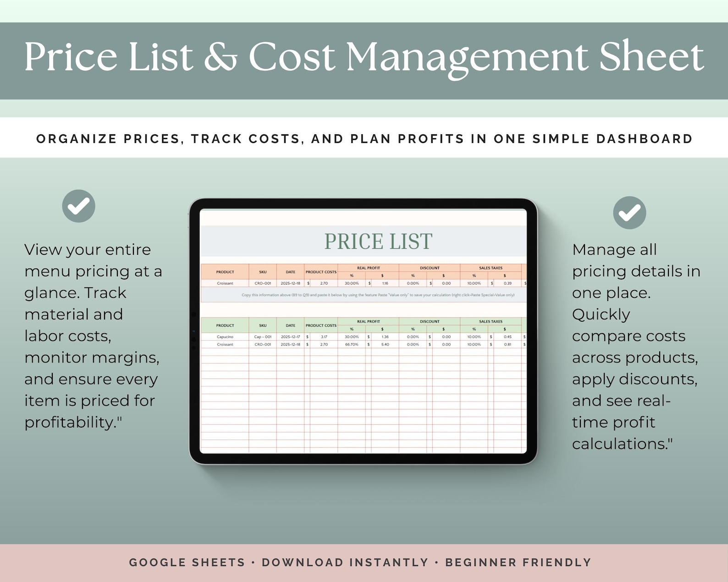728x582 pixels.
Task: Click the real profit percentage "66.70%"
Action: point(352,345)
